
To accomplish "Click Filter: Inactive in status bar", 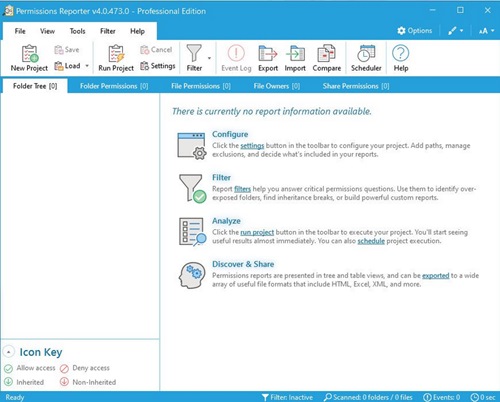I will [x=287, y=397].
